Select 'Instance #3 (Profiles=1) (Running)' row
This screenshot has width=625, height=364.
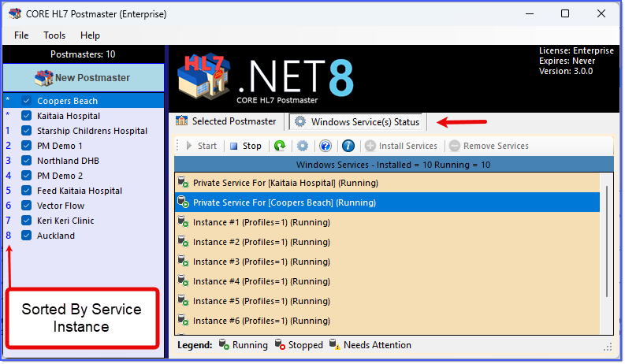coord(387,262)
